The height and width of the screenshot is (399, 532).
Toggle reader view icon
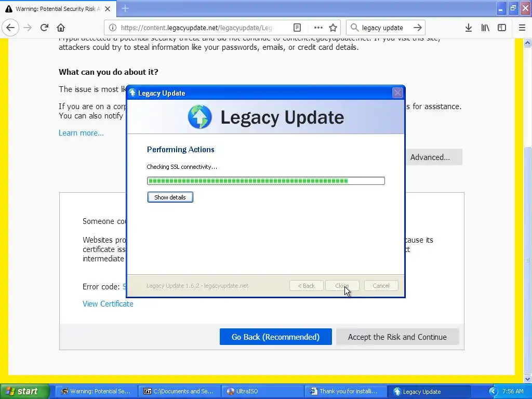(297, 28)
